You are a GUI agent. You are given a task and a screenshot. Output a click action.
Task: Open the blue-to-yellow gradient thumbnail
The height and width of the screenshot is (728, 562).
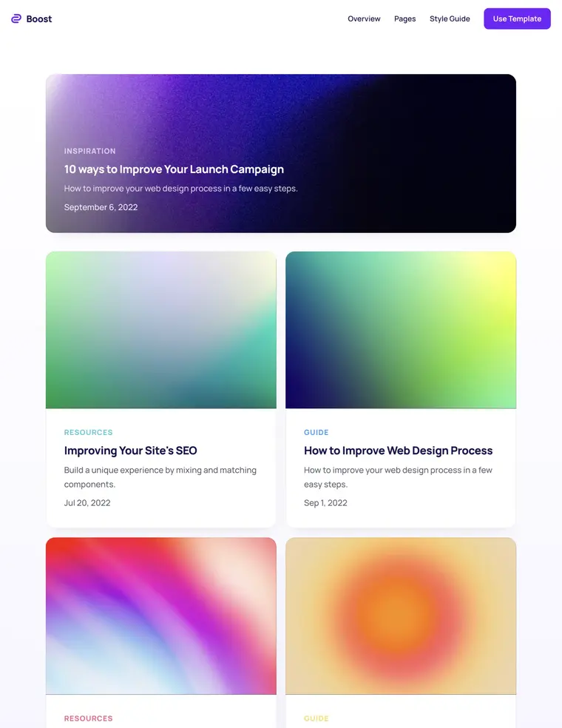(401, 330)
